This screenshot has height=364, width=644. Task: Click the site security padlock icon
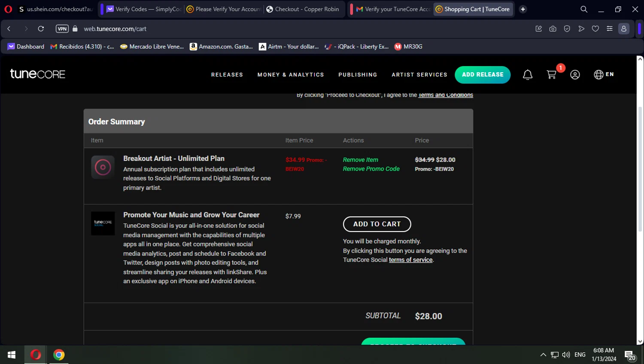click(75, 29)
